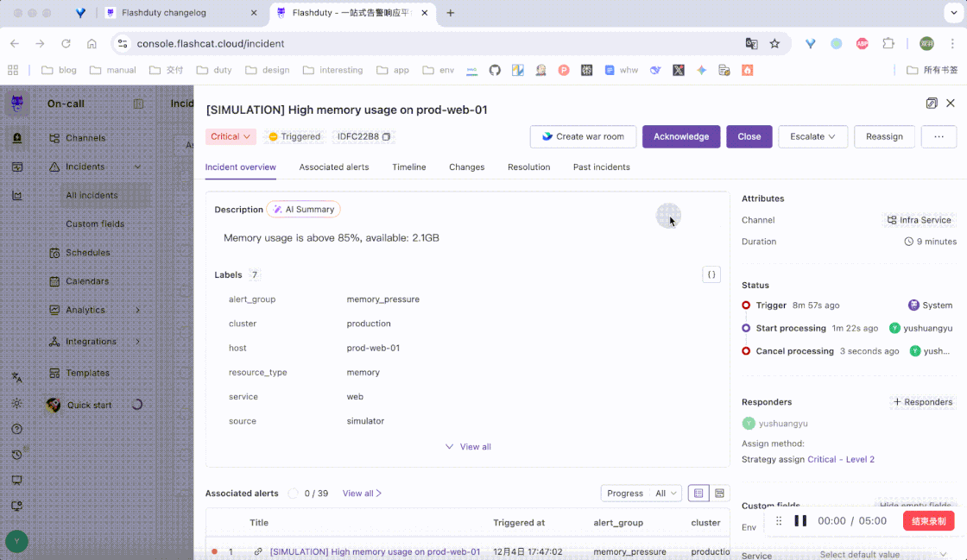Select all associated alerts checkbox
The image size is (967, 560).
(293, 494)
